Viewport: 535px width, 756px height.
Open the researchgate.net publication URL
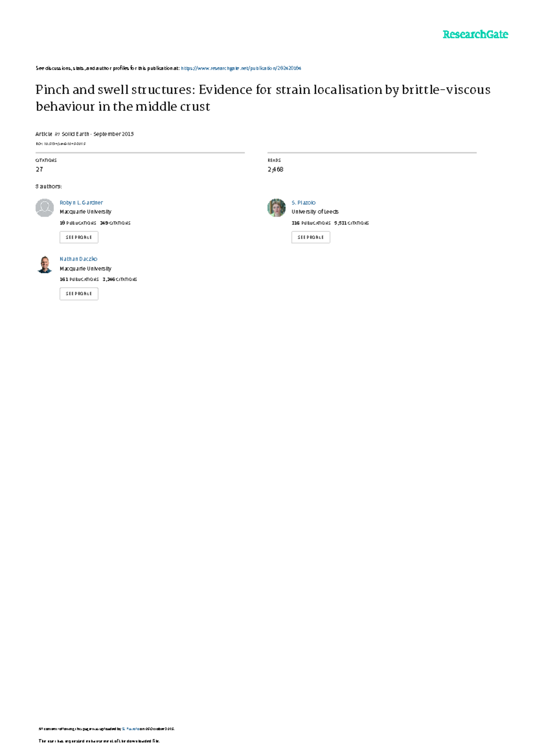(x=241, y=68)
